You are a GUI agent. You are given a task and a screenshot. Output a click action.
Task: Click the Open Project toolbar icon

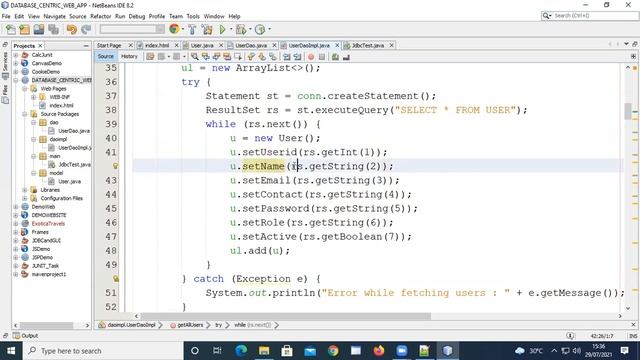39,29
